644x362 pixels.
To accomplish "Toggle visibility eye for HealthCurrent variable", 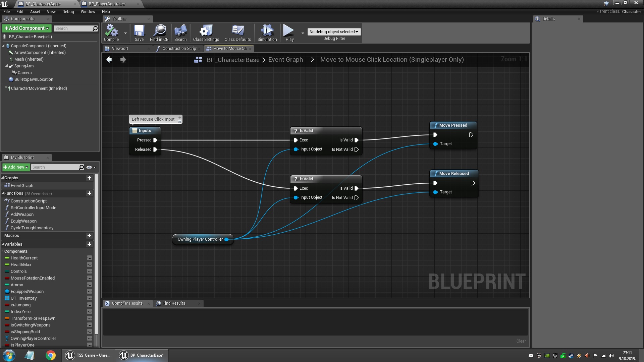I will (x=90, y=258).
